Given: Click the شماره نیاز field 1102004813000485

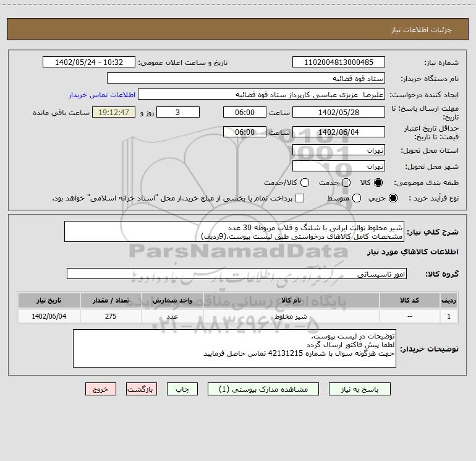Looking at the screenshot, I should (339, 62).
